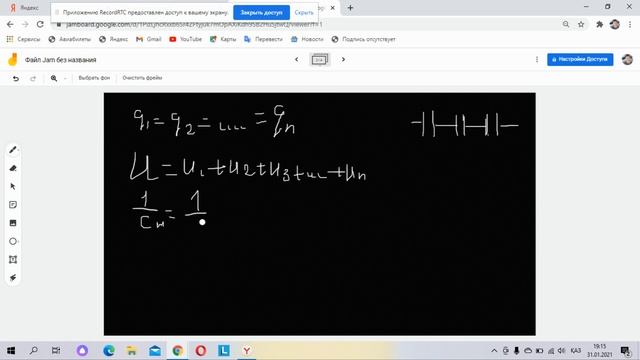Screen dimensions: 640x360
Task: Open the volume control in tray
Action: (x=562, y=351)
